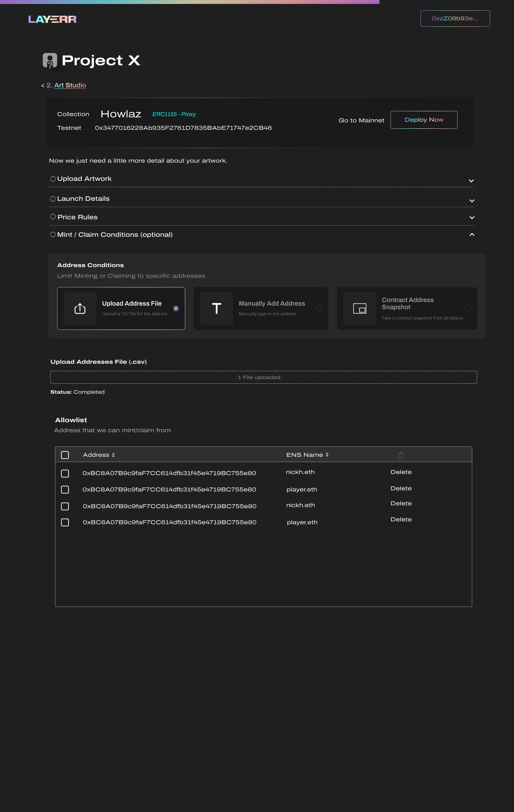Expand the Launch Details section

point(472,201)
